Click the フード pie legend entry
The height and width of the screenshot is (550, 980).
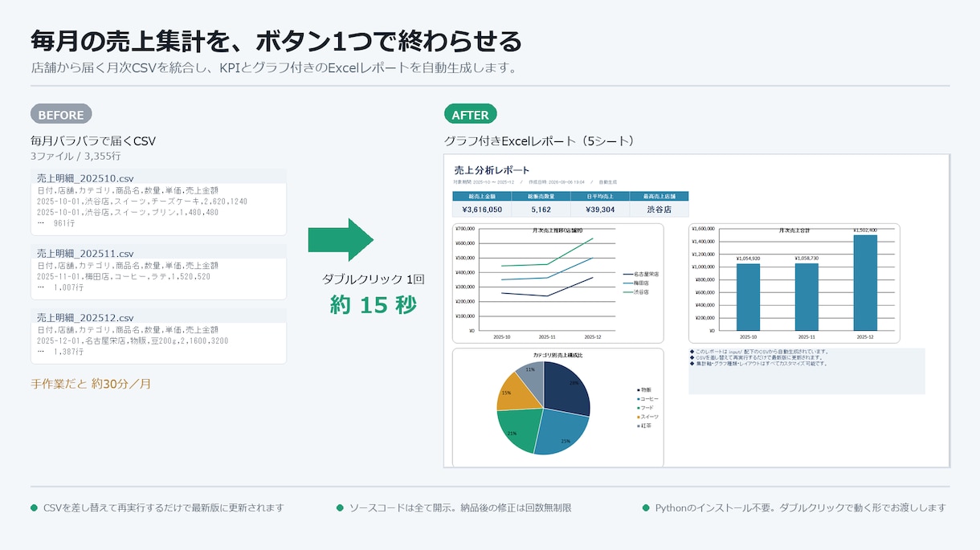(x=646, y=408)
